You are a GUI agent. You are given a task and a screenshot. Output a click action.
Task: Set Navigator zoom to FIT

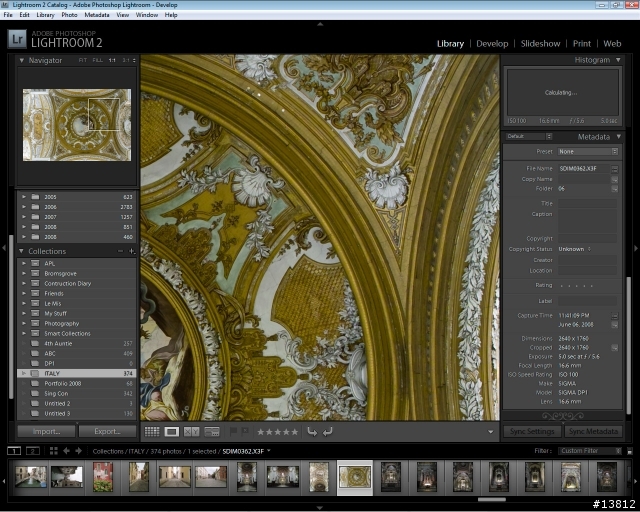(x=83, y=60)
